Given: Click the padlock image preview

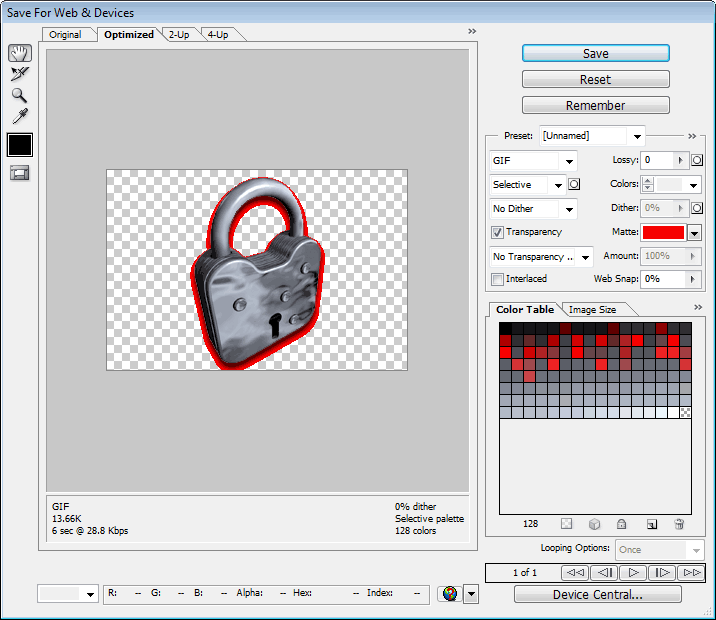Looking at the screenshot, I should tap(257, 272).
